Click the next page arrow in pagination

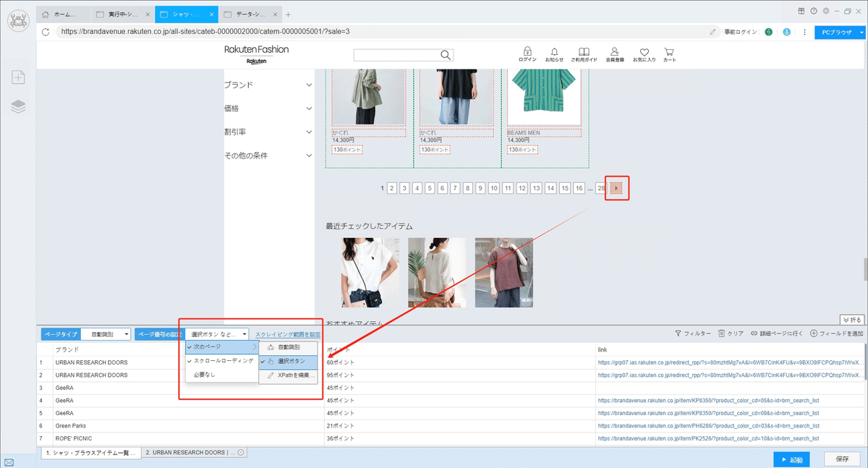pos(616,188)
